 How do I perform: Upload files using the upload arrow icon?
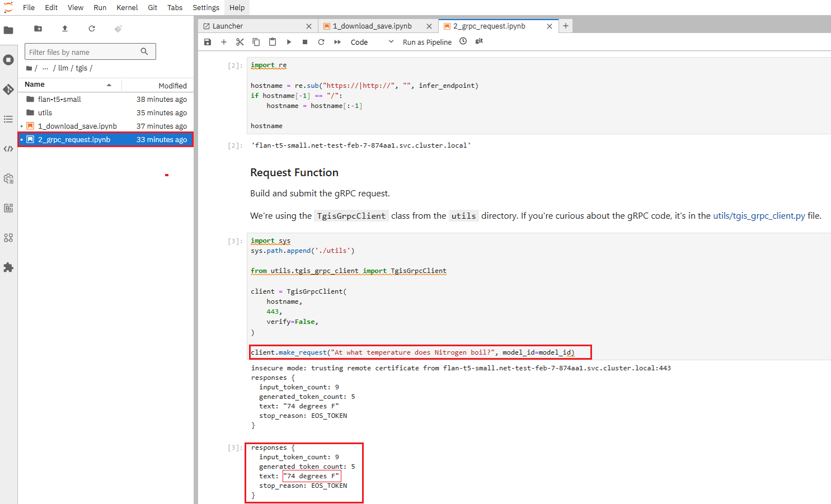pos(65,29)
